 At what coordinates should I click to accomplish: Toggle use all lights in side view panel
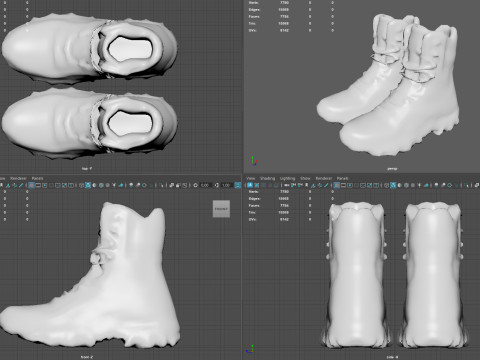coord(419,185)
